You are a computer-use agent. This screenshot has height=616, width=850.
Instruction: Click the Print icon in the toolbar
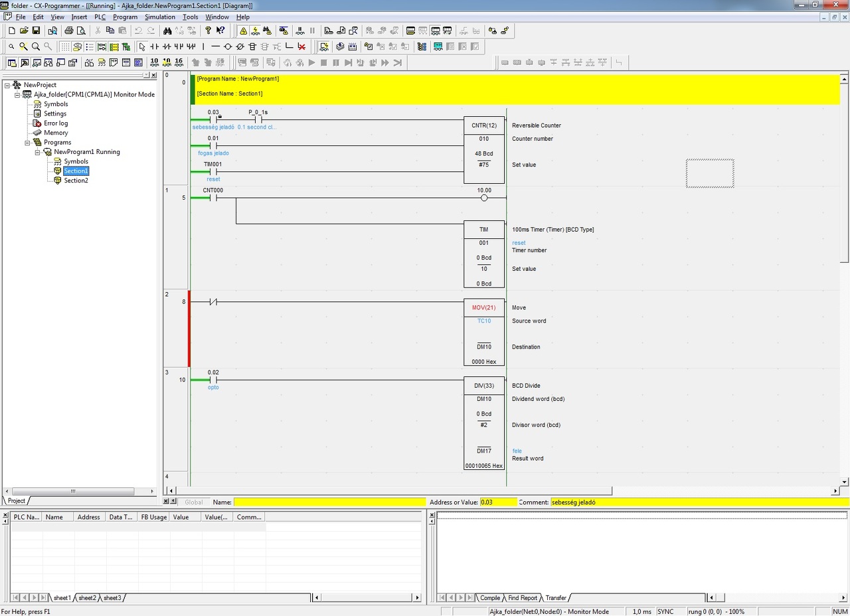(68, 31)
